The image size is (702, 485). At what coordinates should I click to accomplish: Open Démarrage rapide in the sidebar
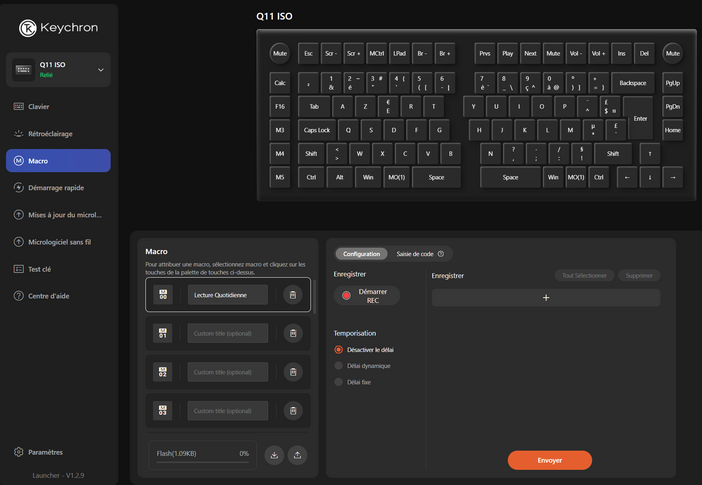[x=58, y=188]
